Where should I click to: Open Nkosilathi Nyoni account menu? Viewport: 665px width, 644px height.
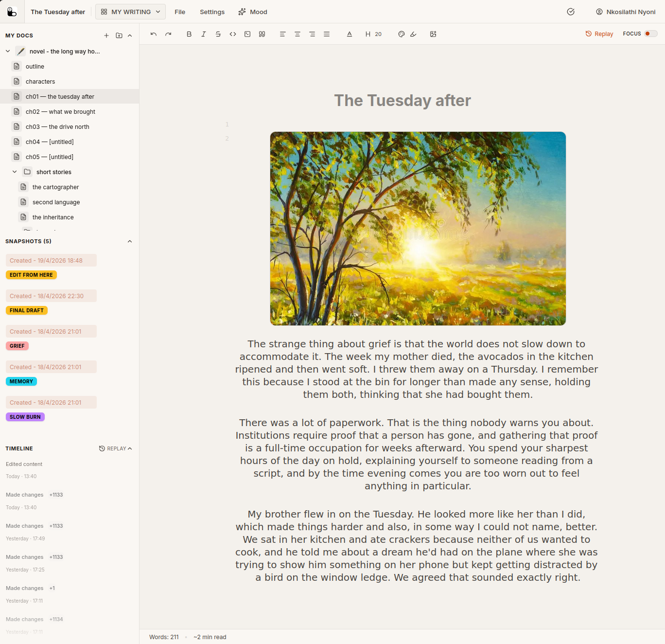[626, 12]
